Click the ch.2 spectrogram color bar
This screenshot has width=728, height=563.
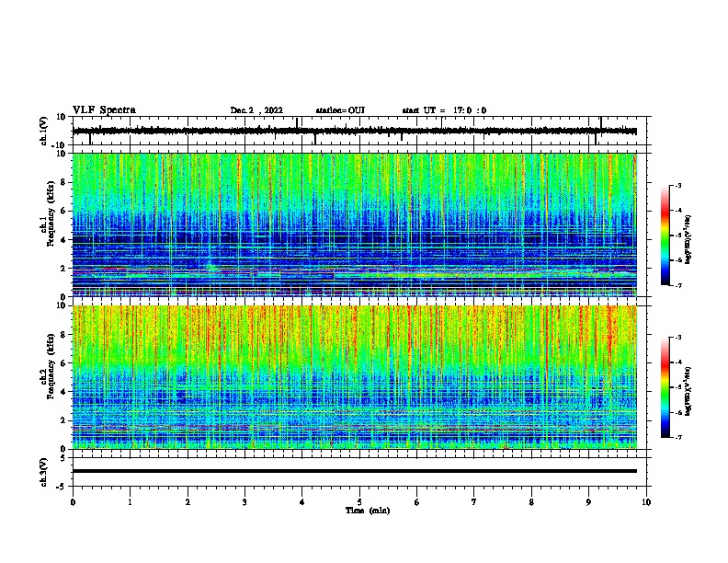coord(665,387)
